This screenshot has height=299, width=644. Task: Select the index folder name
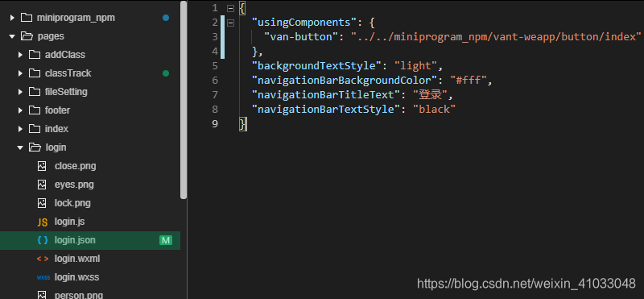pyautogui.click(x=56, y=129)
